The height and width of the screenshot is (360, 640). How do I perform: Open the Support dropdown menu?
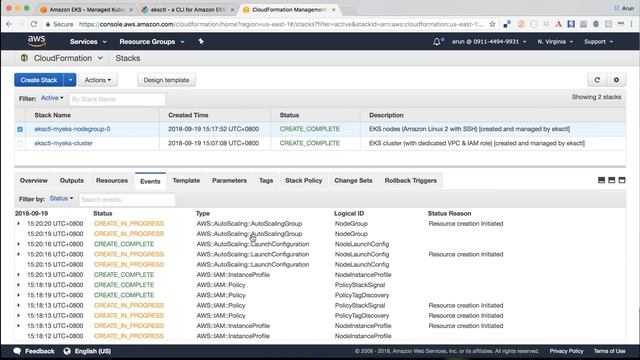coord(598,42)
